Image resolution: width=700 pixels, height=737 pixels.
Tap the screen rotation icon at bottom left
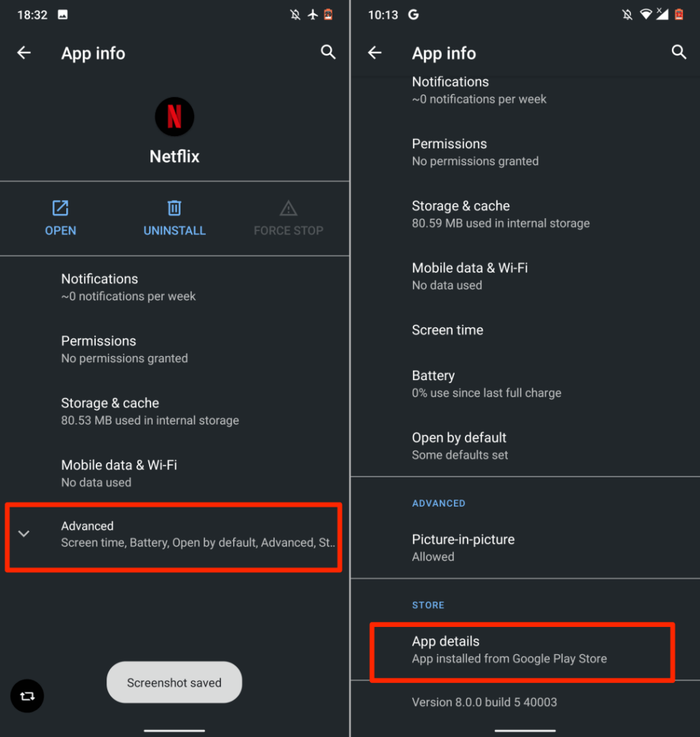tap(27, 696)
